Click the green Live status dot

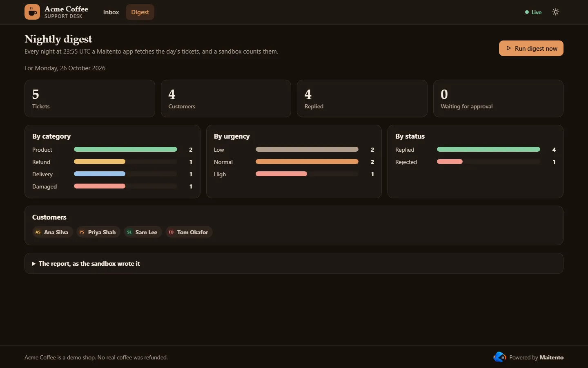[x=527, y=12]
